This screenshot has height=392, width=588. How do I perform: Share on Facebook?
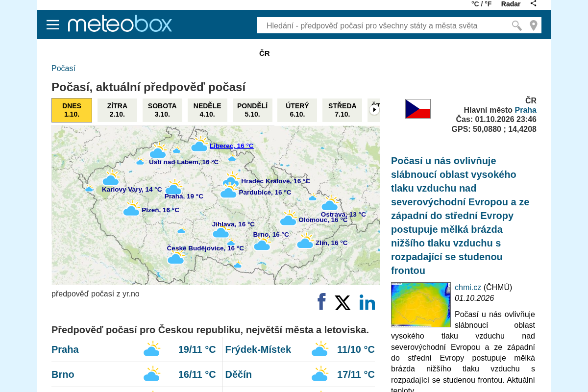(321, 302)
